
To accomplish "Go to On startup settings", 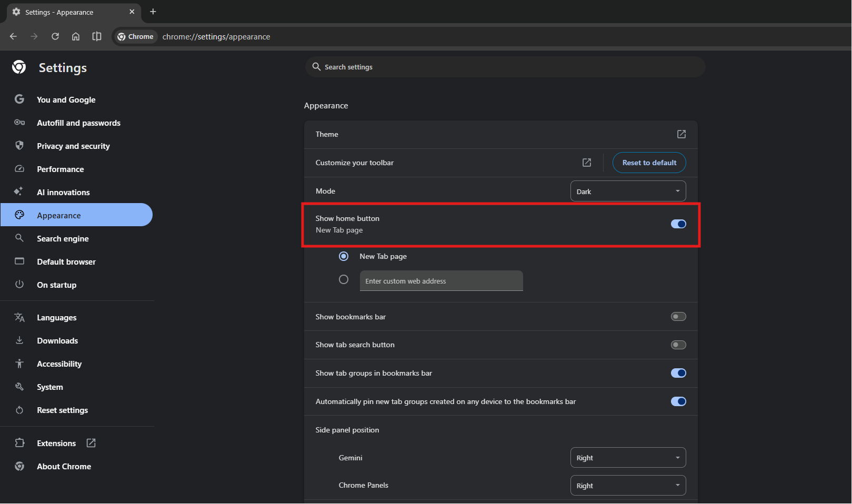I will coord(57,285).
